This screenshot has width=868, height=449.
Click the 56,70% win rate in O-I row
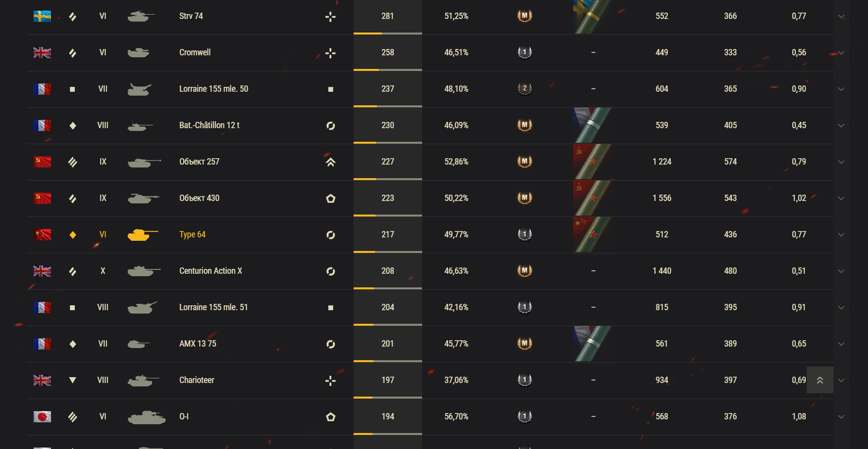[456, 416]
